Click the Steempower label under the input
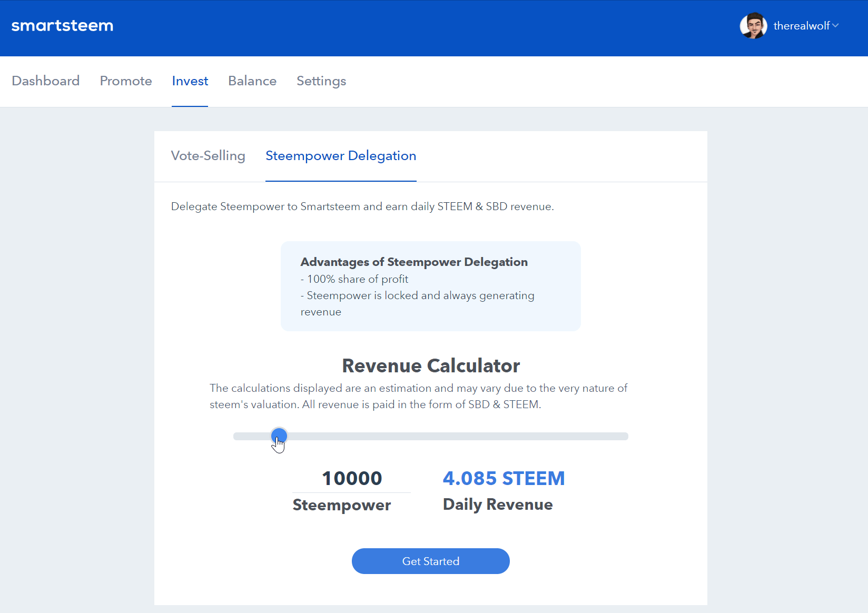This screenshot has height=613, width=868. (342, 505)
